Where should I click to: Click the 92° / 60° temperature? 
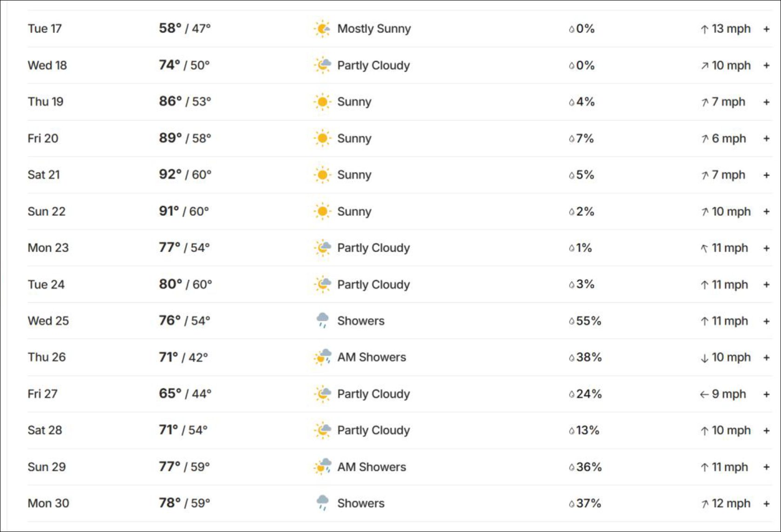click(185, 174)
